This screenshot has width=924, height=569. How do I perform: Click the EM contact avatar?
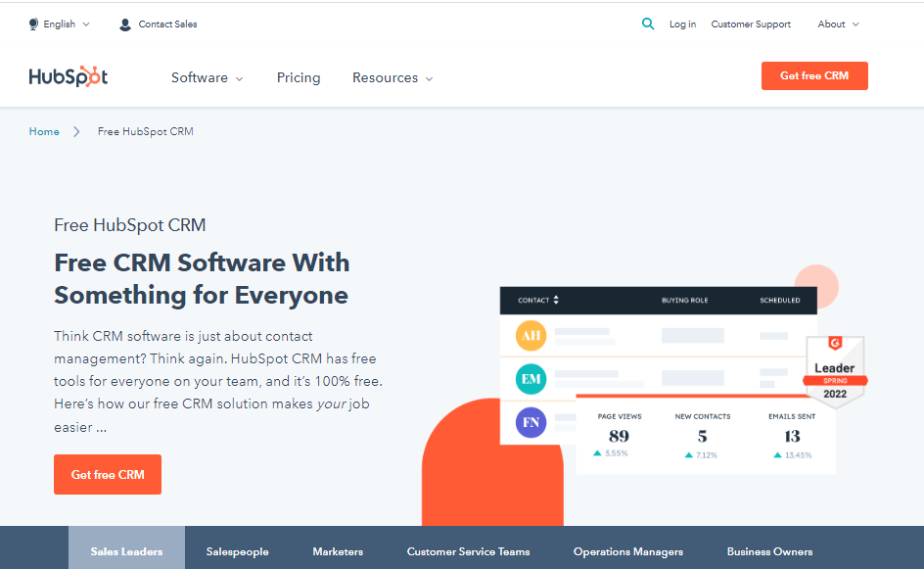pyautogui.click(x=531, y=379)
